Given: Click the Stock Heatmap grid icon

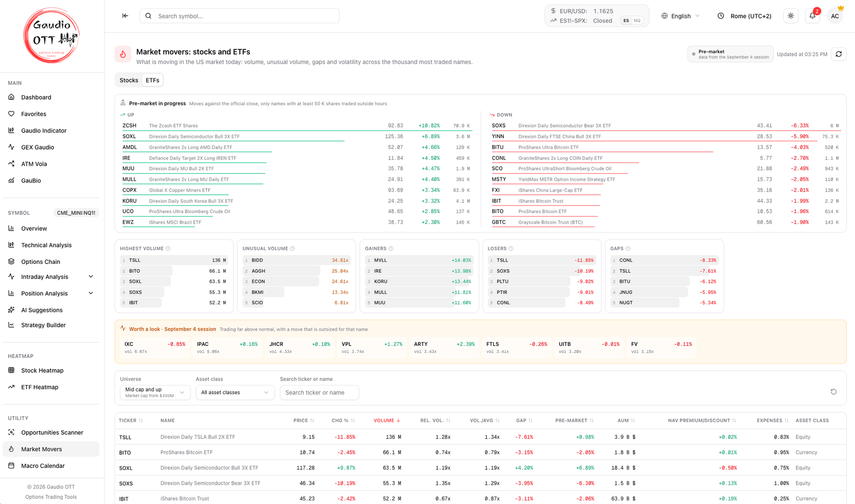Looking at the screenshot, I should [x=12, y=370].
